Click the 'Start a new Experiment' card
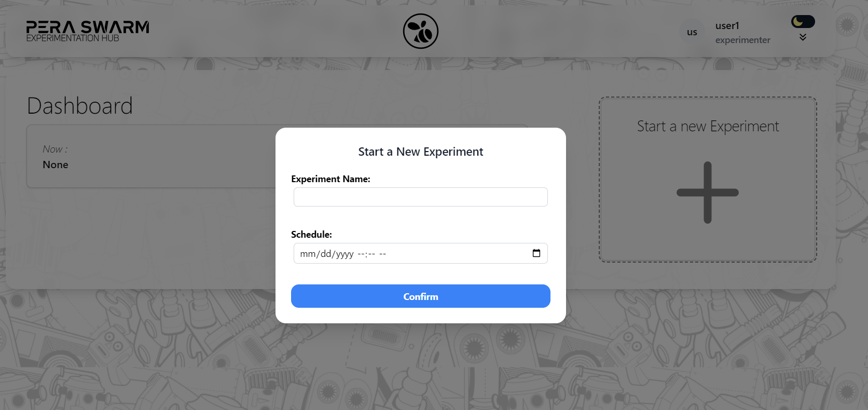This screenshot has width=868, height=410. click(x=708, y=180)
